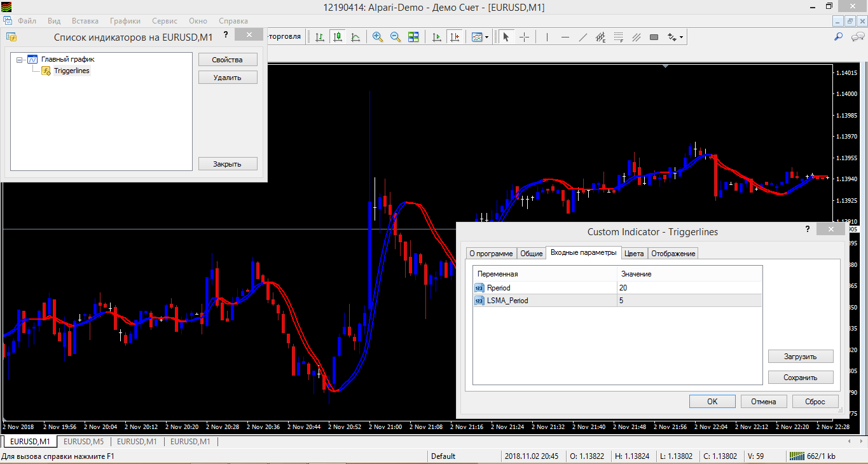Switch to the Общие tab
Viewport: 868px width, 464px height.
(x=532, y=253)
